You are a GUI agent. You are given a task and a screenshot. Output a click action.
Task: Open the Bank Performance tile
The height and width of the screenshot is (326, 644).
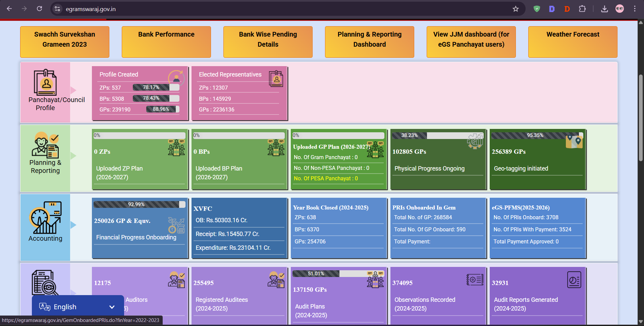pyautogui.click(x=166, y=42)
